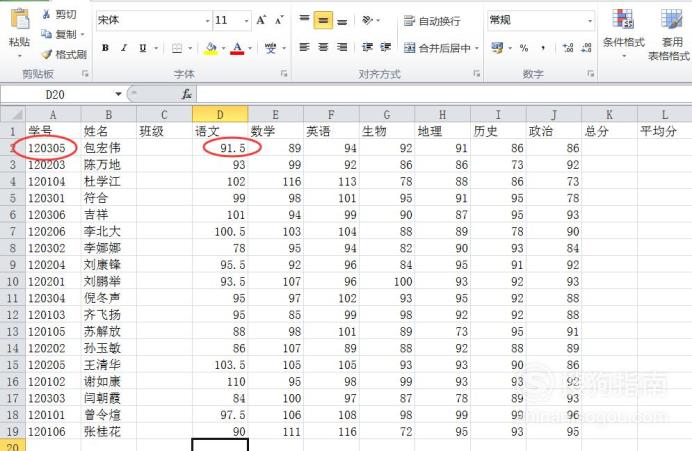
Task: Increase decimal places icon
Action: click(x=568, y=48)
